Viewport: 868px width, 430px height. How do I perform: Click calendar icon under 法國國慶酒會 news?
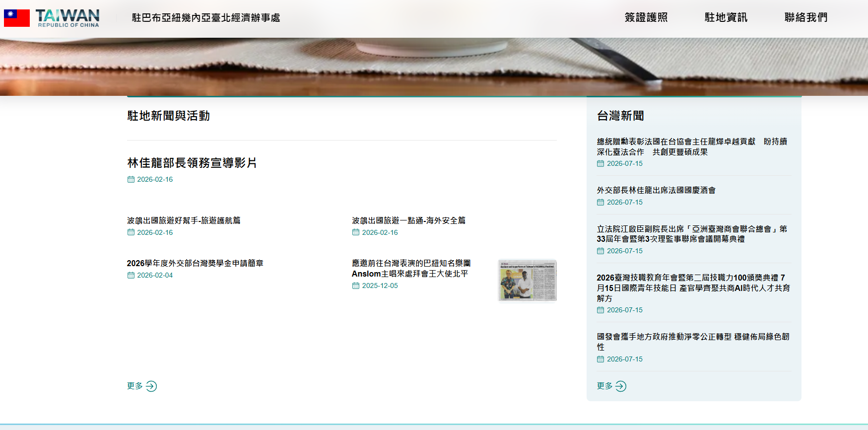point(601,202)
